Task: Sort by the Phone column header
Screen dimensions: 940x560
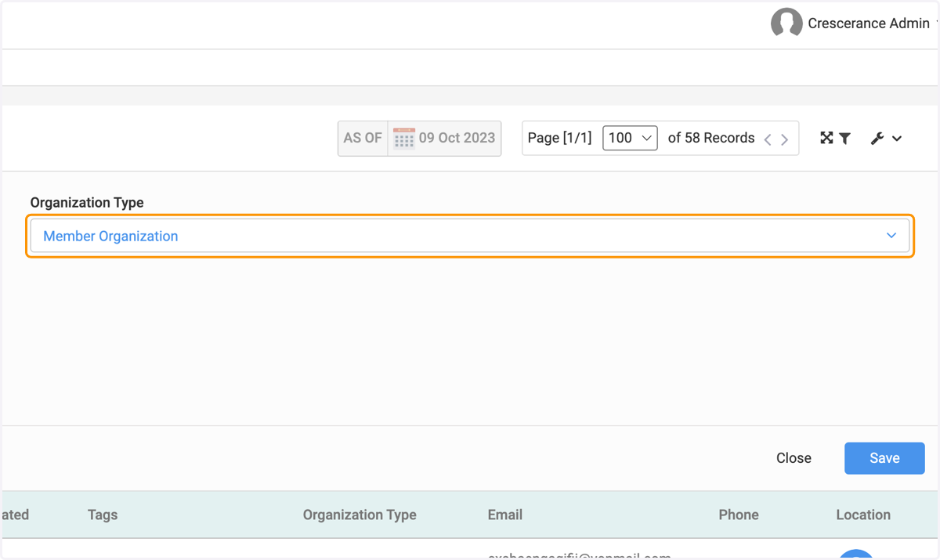Action: 739,515
